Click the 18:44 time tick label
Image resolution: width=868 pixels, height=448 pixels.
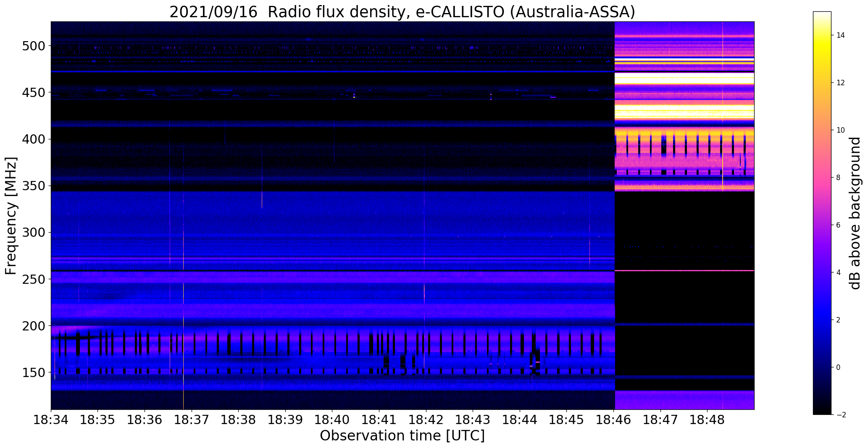coord(520,419)
